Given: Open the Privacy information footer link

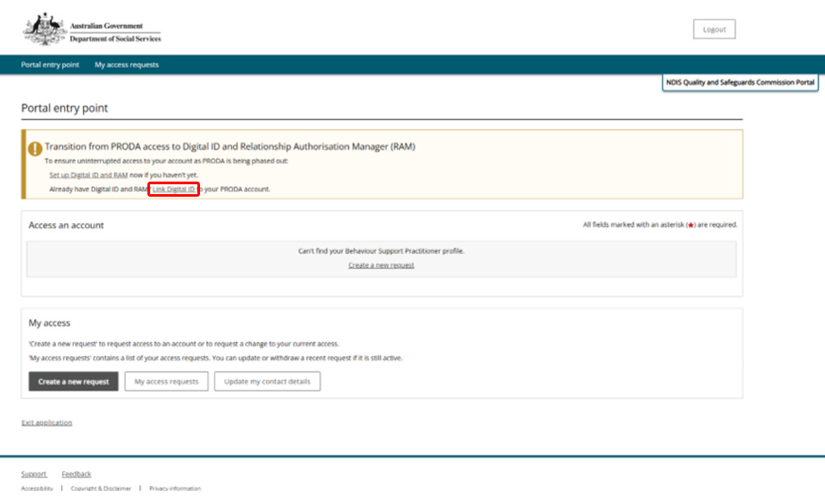Looking at the screenshot, I should pyautogui.click(x=175, y=488).
